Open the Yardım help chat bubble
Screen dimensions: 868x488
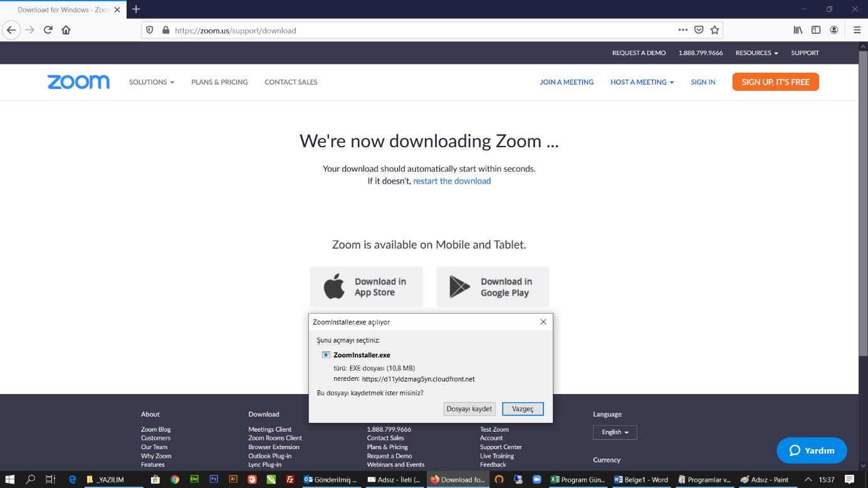click(x=812, y=450)
